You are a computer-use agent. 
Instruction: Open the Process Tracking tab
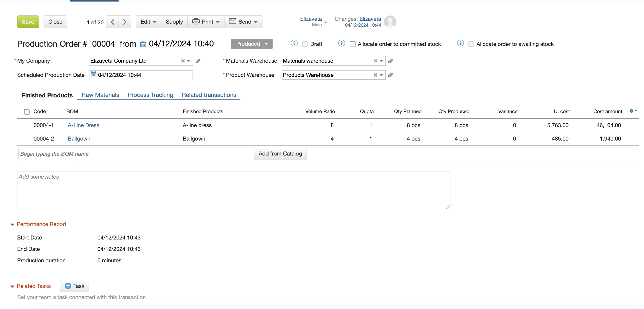[x=150, y=95]
